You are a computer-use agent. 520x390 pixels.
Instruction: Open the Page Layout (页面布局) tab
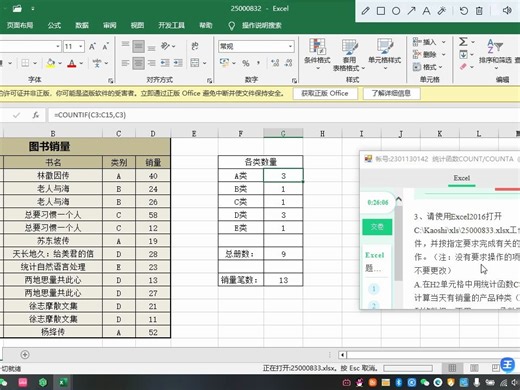[x=20, y=25]
